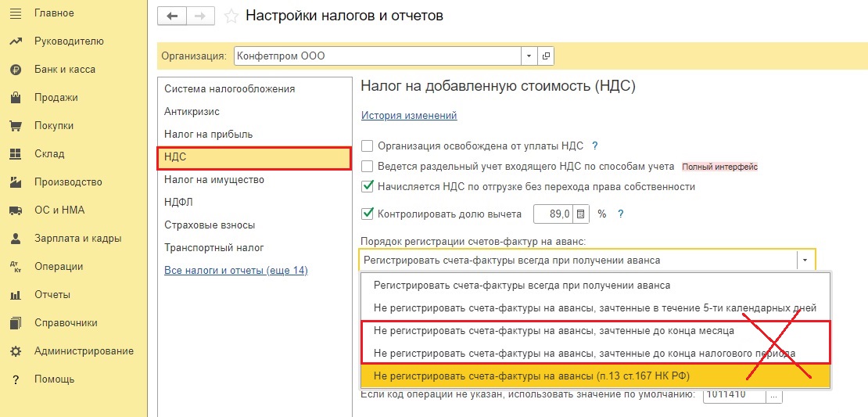868x417 pixels.
Task: Click the Зарплата и кадры person icon
Action: 16,239
